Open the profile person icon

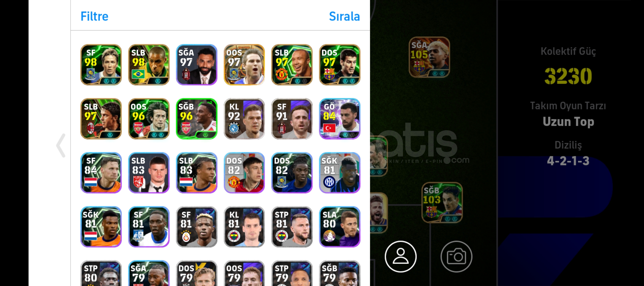pyautogui.click(x=401, y=256)
